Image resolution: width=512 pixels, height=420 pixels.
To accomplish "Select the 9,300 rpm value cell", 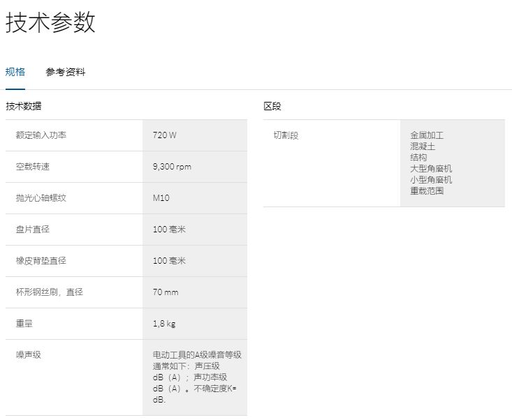I will [x=172, y=167].
